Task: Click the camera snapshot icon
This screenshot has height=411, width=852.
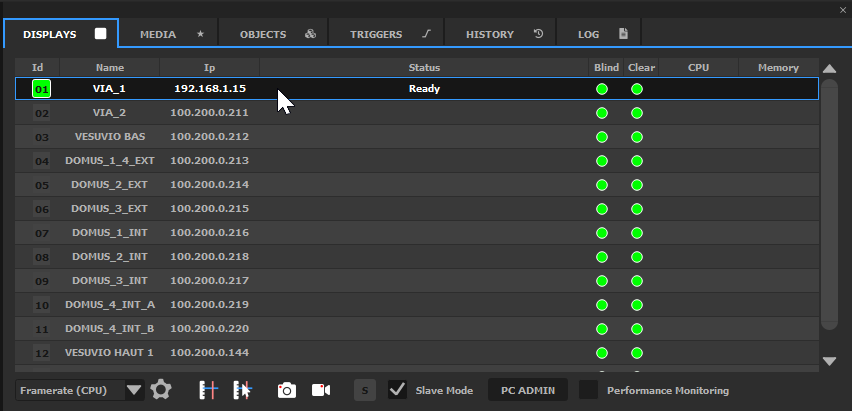Action: [x=287, y=390]
